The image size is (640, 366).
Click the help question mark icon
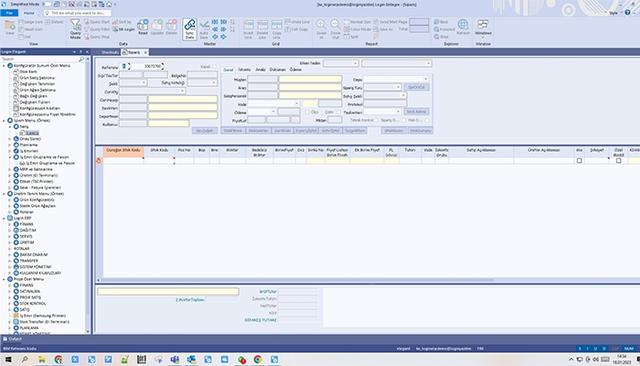click(627, 13)
